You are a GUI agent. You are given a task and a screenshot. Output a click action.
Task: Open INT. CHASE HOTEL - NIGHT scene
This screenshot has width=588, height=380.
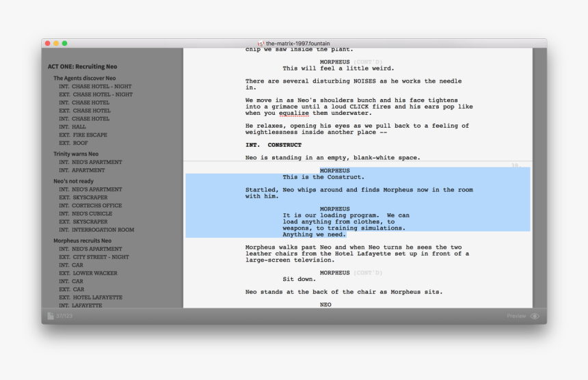95,86
